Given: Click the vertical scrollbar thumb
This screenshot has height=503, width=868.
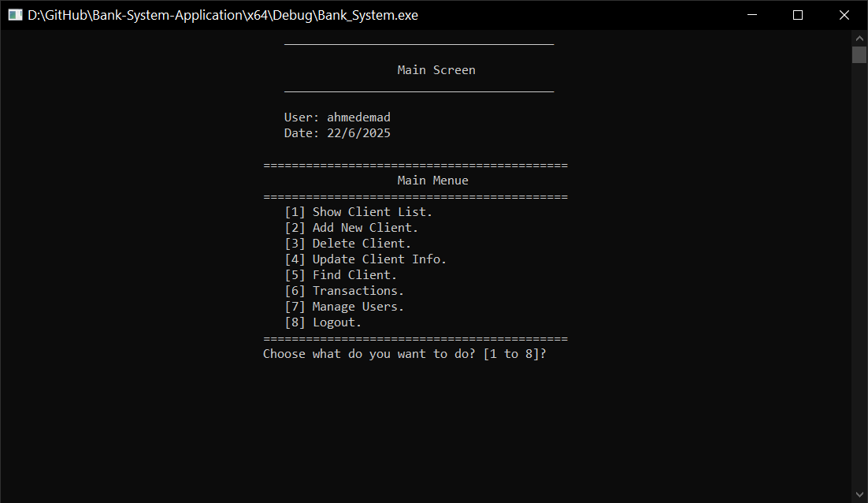Looking at the screenshot, I should 859,54.
